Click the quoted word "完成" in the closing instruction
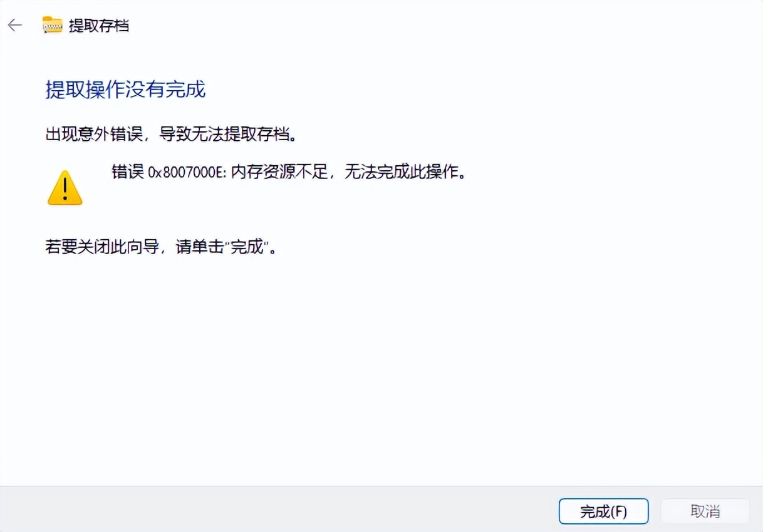The image size is (763, 532). 247,247
